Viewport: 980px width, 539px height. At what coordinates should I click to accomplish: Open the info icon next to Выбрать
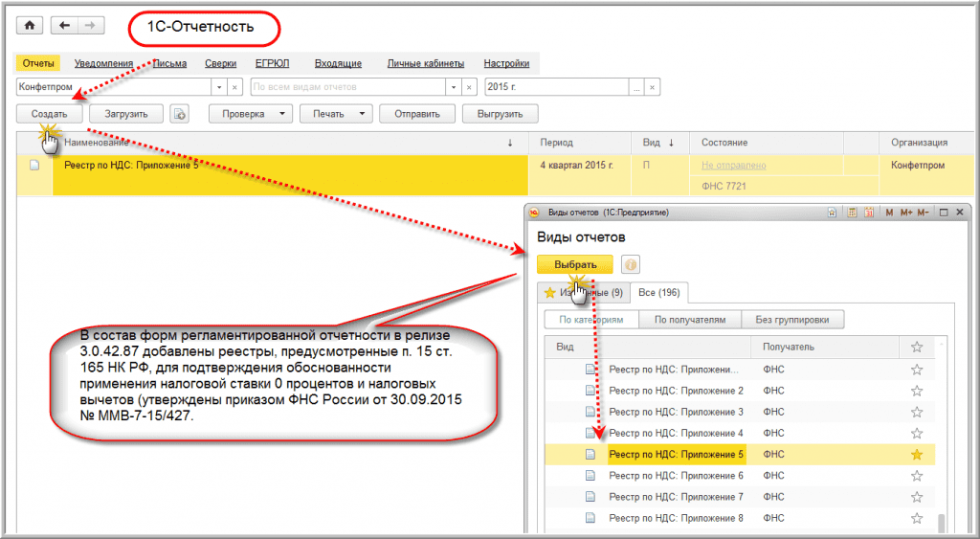point(631,265)
